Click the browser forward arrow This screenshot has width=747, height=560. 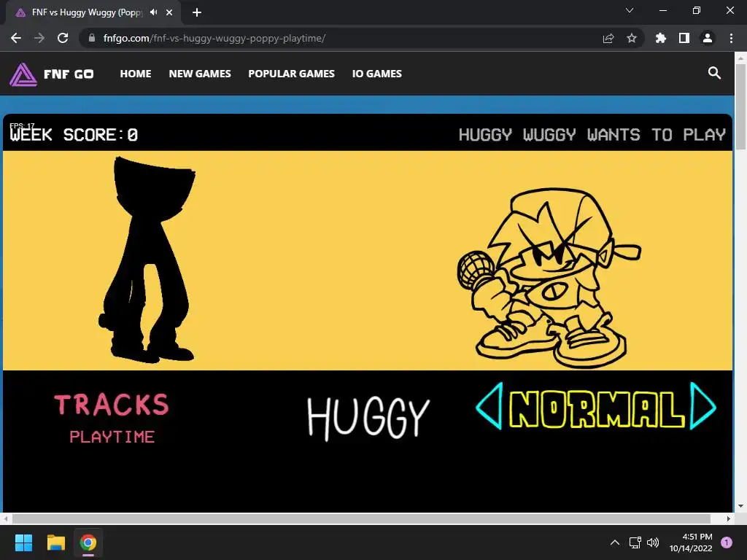[x=39, y=38]
